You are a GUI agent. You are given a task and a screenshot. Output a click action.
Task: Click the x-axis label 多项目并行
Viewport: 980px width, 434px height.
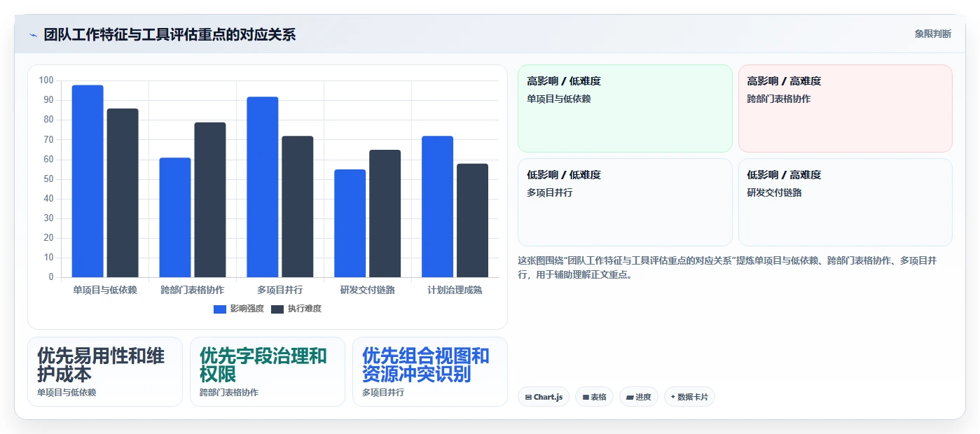point(280,290)
